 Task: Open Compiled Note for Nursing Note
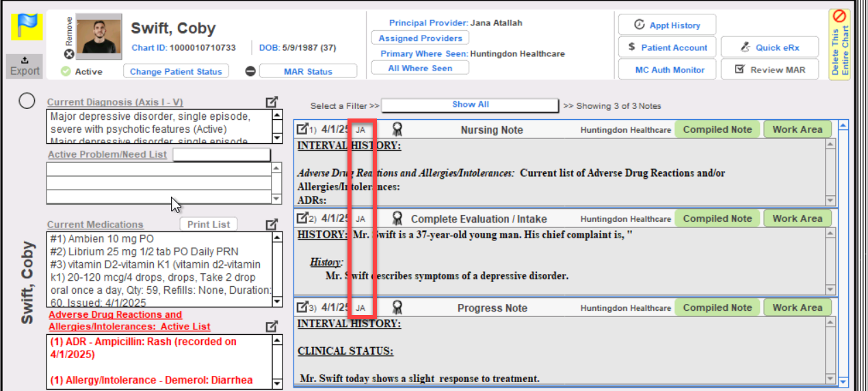[x=717, y=129]
